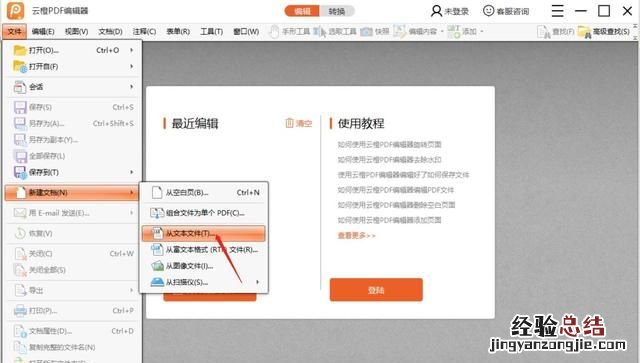Viewport: 640px width, 363px height.
Task: Click the 关闭(C) close document icon
Action: click(x=20, y=254)
